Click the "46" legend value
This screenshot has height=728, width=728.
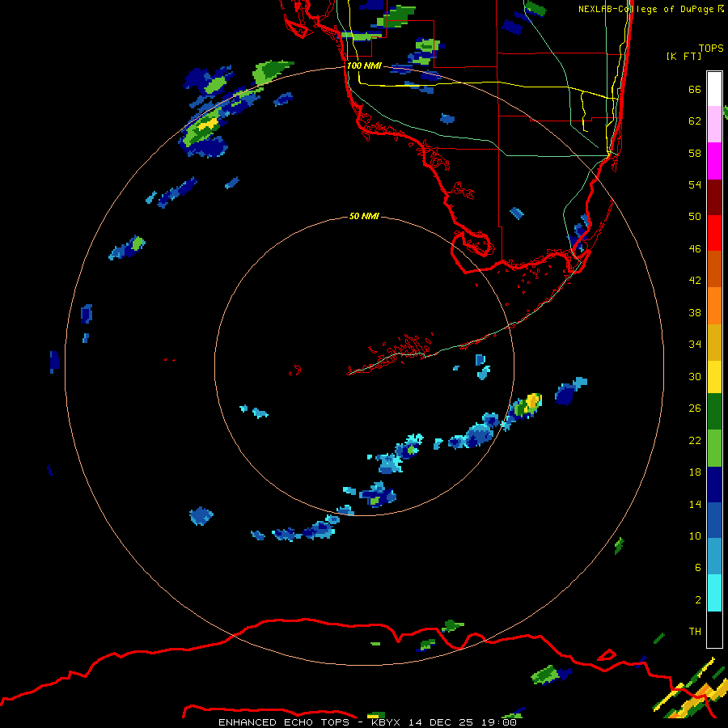(x=695, y=249)
